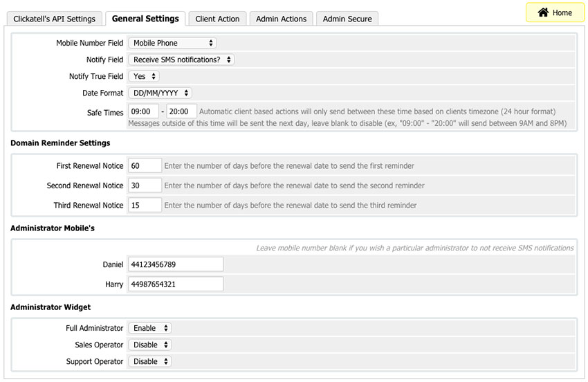
Task: Click the Second Renewal Notice input box
Action: tap(145, 185)
